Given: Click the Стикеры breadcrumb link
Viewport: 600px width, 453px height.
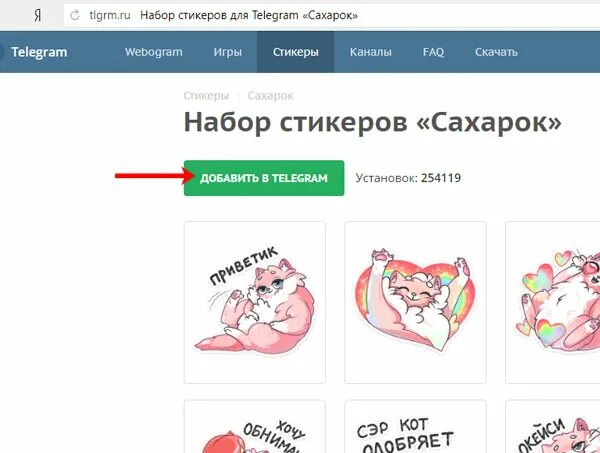Looking at the screenshot, I should click(206, 96).
